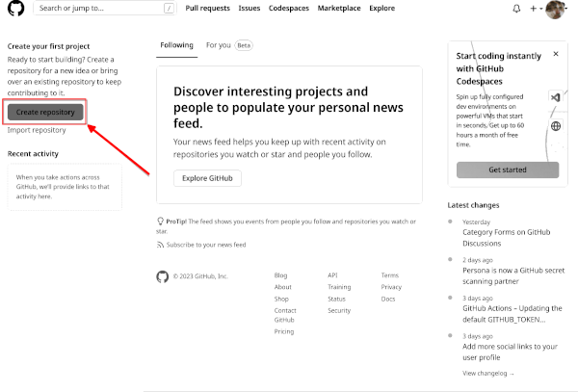Click the GitHub logo in header
Screen dimensions: 578x392
tap(16, 9)
